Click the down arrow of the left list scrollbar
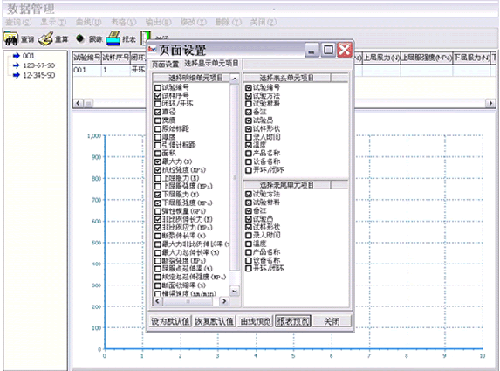Viewport: 500px width, 371px height. point(234,291)
